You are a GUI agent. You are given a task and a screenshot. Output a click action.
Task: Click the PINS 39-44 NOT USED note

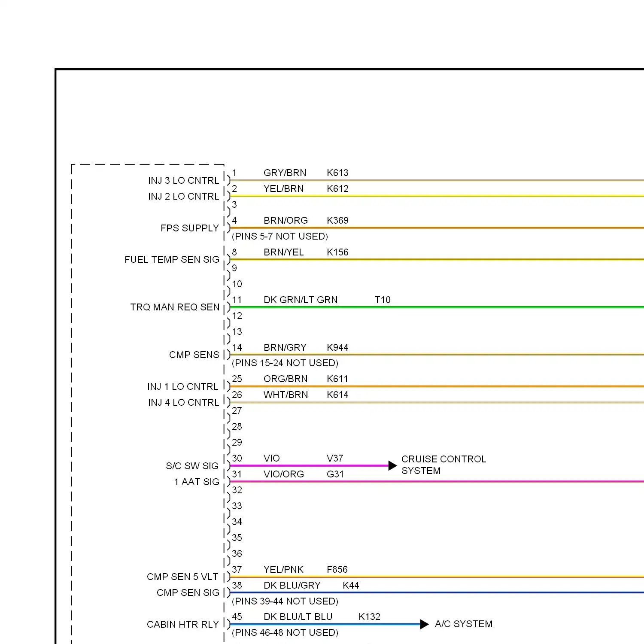[x=285, y=601]
